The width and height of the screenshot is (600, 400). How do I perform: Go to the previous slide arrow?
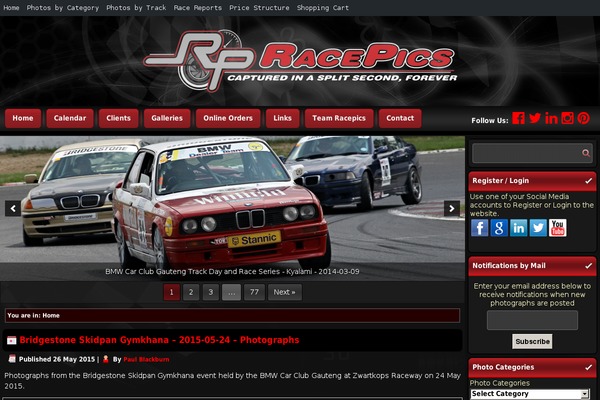coord(13,209)
